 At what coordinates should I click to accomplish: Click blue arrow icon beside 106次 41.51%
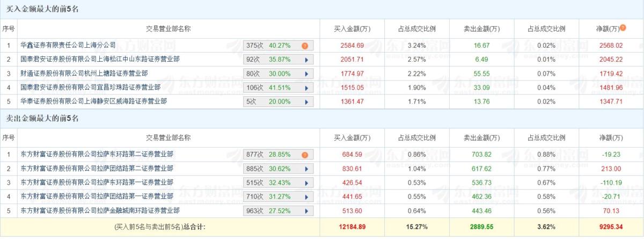(x=306, y=88)
